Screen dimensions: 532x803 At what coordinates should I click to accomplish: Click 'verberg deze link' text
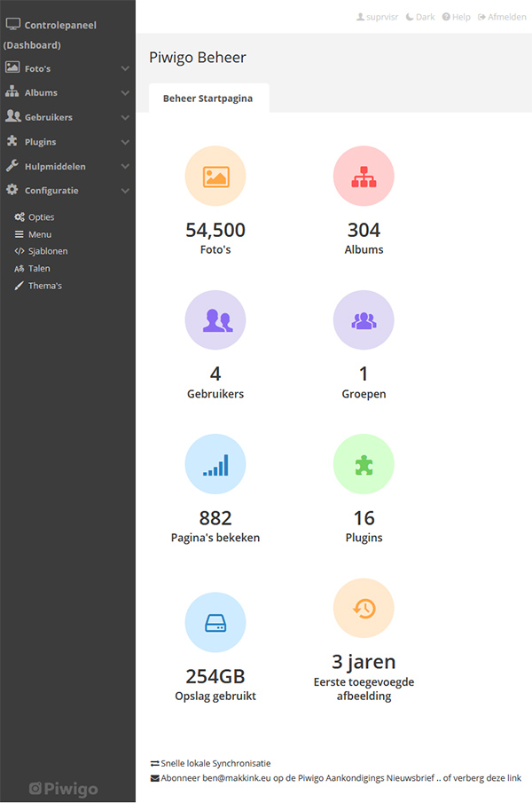click(487, 778)
